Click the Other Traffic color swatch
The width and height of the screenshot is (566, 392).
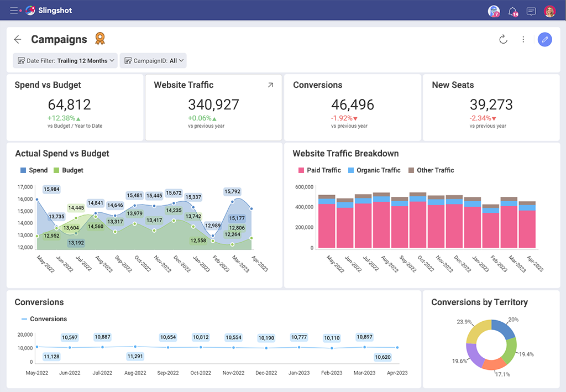pos(411,170)
